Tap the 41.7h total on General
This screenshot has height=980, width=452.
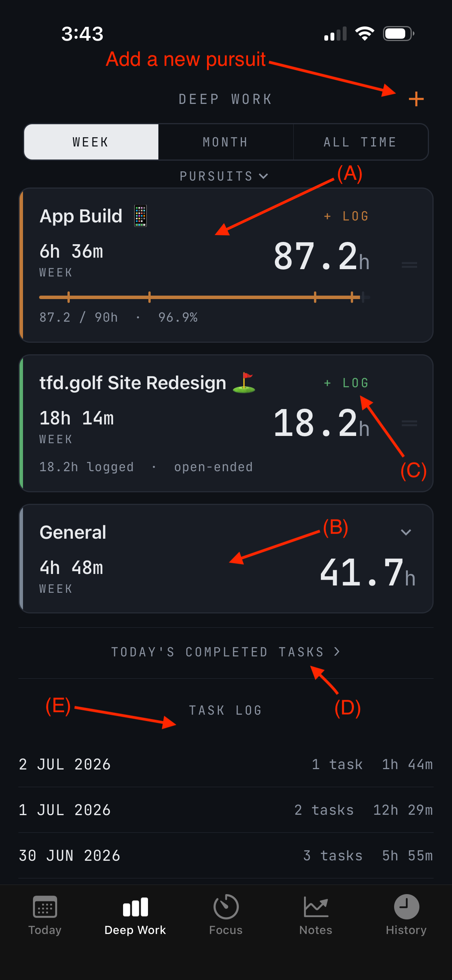pyautogui.click(x=368, y=572)
